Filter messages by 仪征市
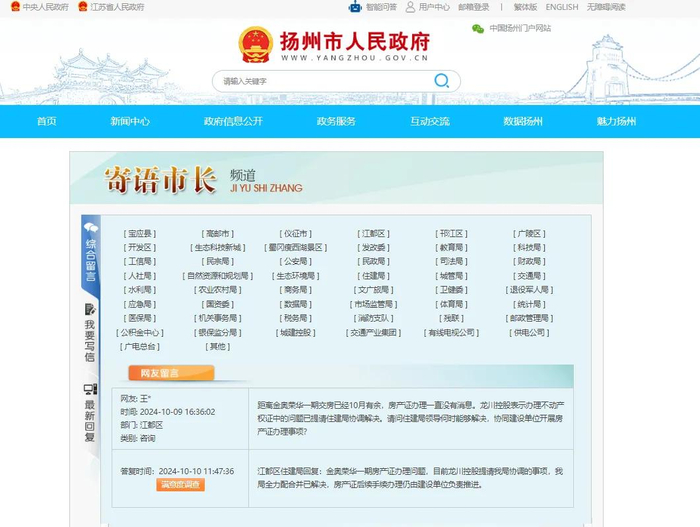The height and width of the screenshot is (527, 700). pyautogui.click(x=296, y=234)
